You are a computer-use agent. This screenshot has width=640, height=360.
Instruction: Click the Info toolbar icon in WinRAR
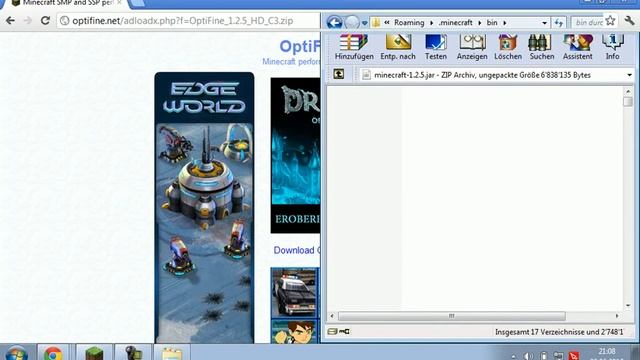pyautogui.click(x=612, y=47)
